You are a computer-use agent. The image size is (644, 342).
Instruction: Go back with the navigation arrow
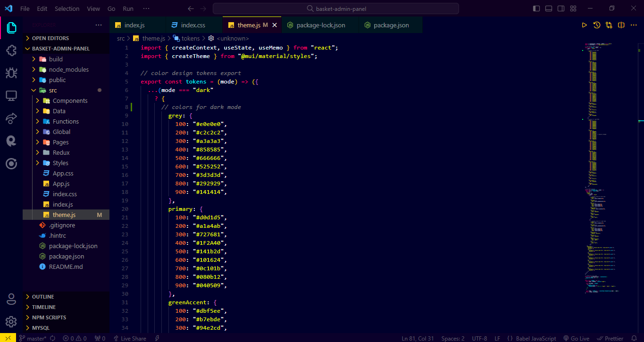pos(191,8)
